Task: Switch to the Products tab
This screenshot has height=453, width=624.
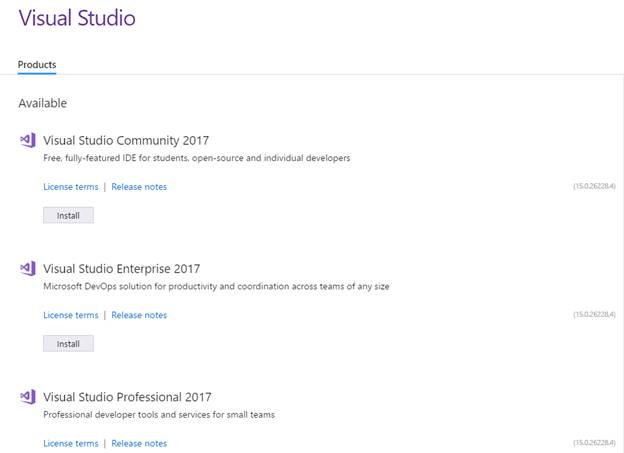Action: pos(37,65)
